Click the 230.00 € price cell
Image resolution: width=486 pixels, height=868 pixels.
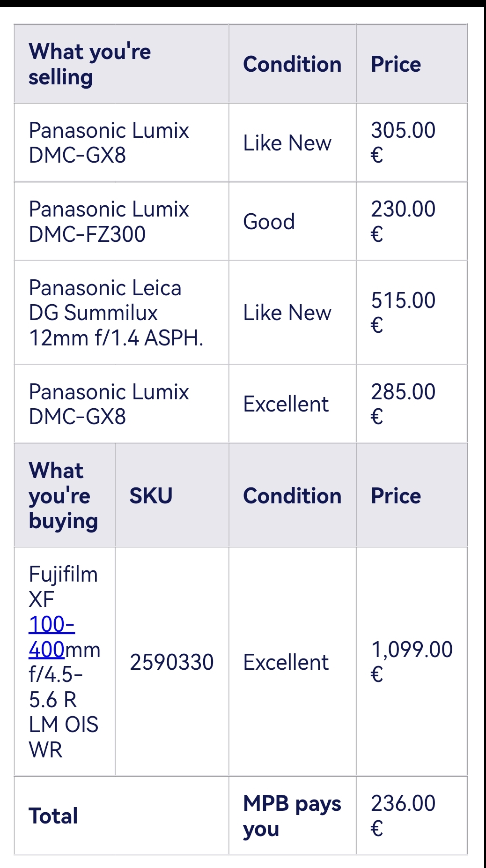point(412,221)
